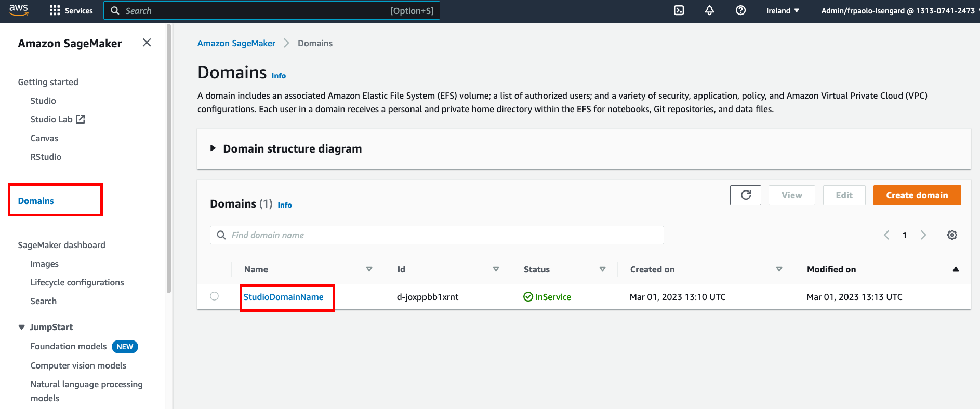Click the Edit button

844,195
